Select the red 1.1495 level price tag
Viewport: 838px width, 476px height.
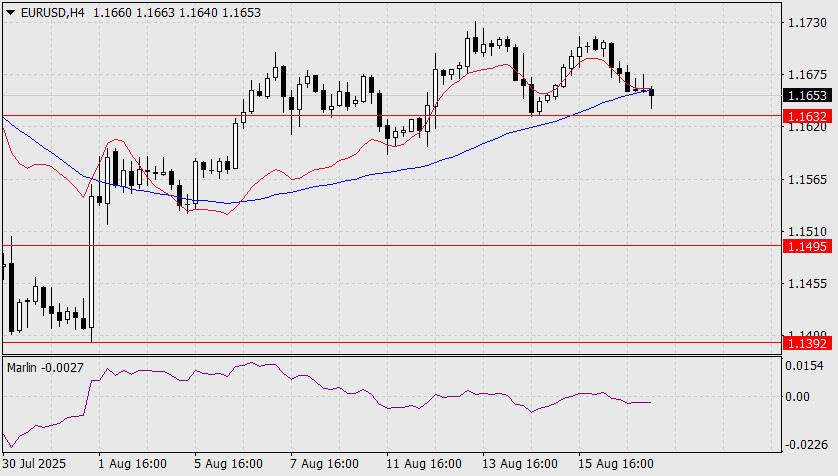tap(808, 246)
